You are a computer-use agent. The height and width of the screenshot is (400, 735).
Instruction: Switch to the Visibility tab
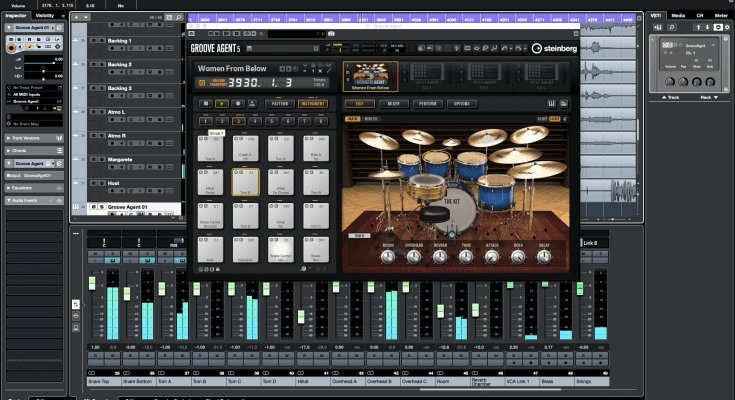(45, 17)
